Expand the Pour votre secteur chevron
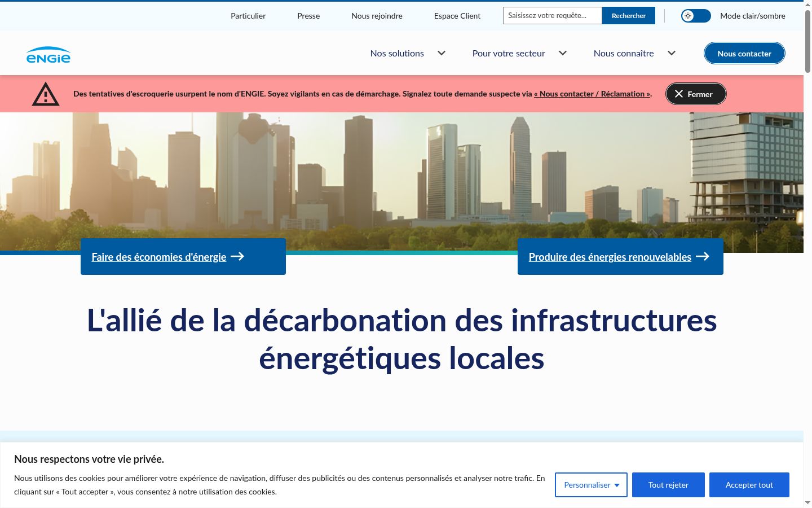This screenshot has width=812, height=508. (x=563, y=53)
